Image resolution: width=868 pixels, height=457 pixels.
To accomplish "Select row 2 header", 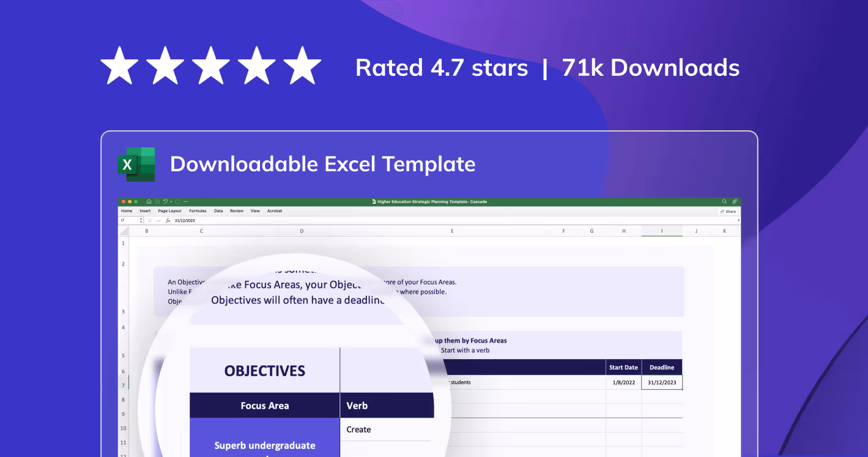I will (x=124, y=264).
